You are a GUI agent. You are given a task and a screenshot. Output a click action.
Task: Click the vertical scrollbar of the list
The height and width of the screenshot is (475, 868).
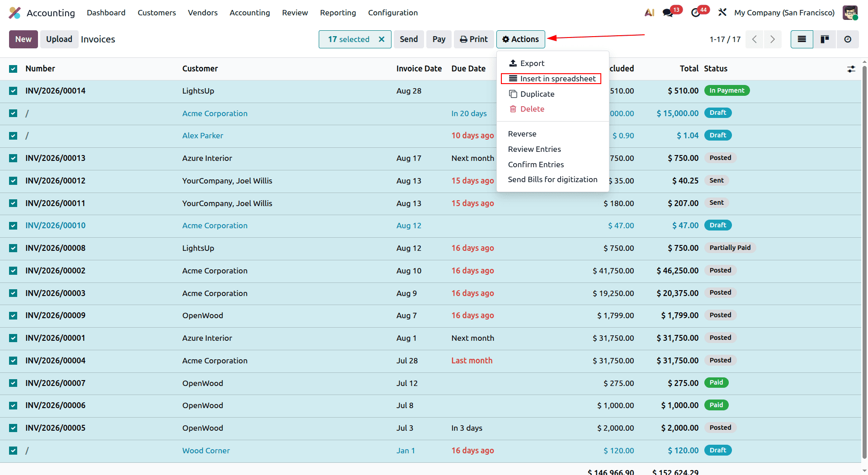(864, 262)
